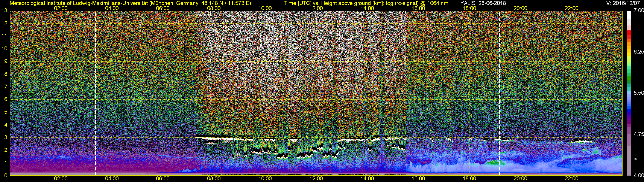Pick the white top of the colorbar
644x182 pixels.
point(629,15)
